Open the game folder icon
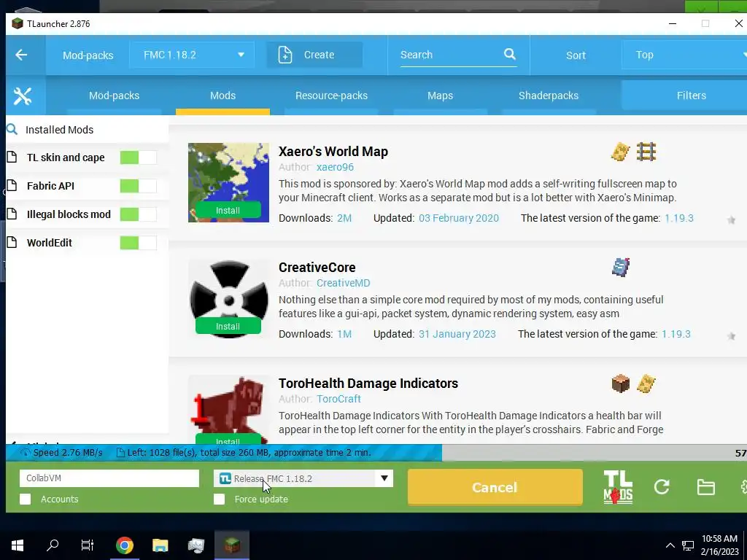Image resolution: width=747 pixels, height=560 pixels. click(705, 487)
